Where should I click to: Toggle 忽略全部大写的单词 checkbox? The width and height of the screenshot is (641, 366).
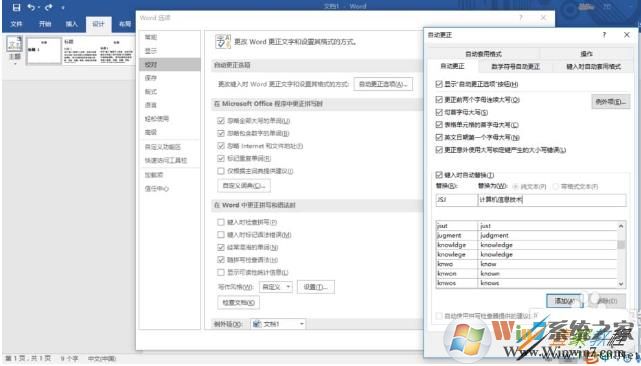pyautogui.click(x=221, y=121)
